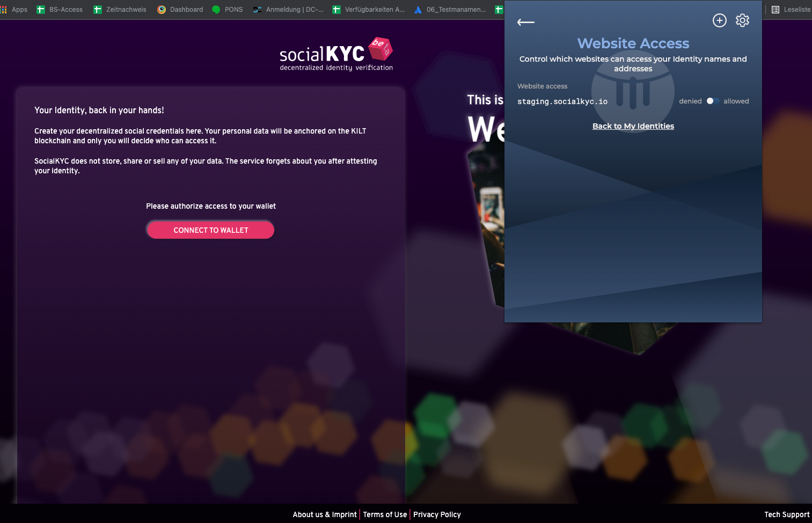Screen dimensions: 812x523
Task: Follow the Back to My Identities link
Action: pos(633,126)
